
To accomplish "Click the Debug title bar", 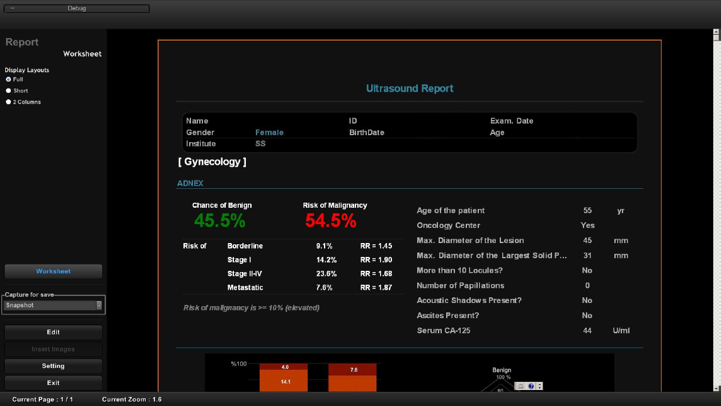I will coord(77,8).
